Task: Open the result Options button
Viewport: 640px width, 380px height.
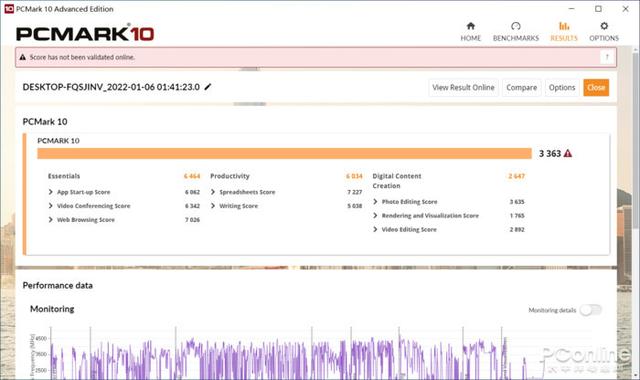Action: [562, 87]
